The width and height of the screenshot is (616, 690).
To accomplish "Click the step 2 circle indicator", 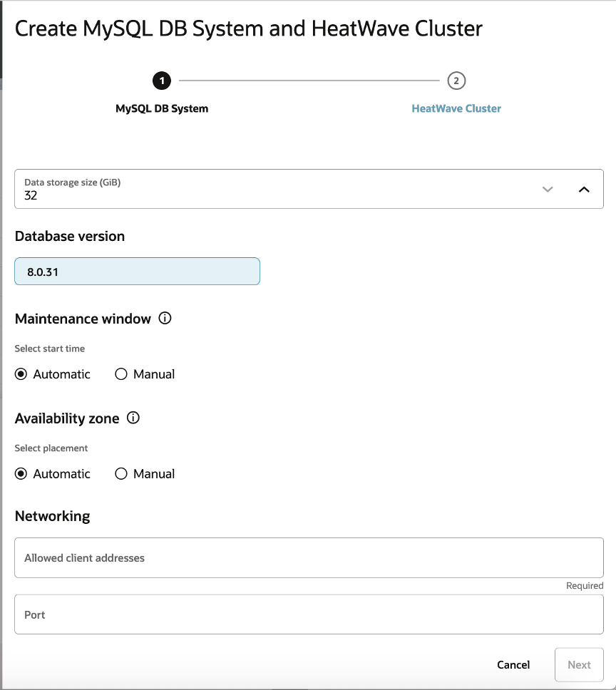I will tap(456, 81).
